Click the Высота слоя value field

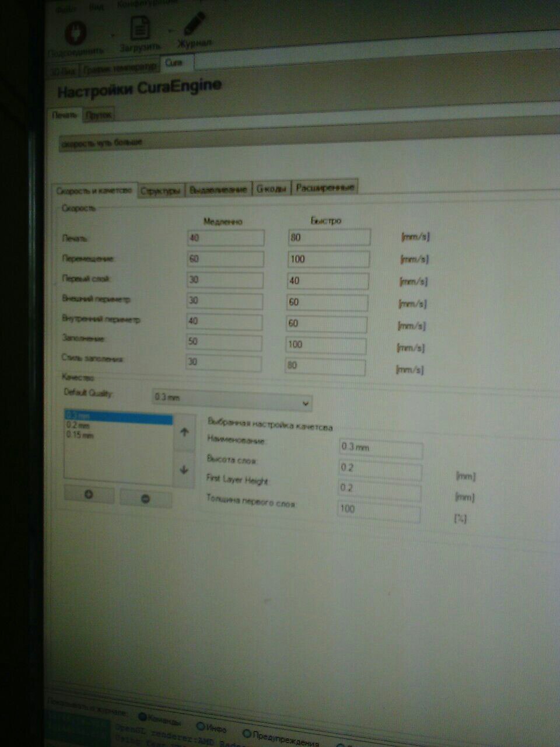380,469
